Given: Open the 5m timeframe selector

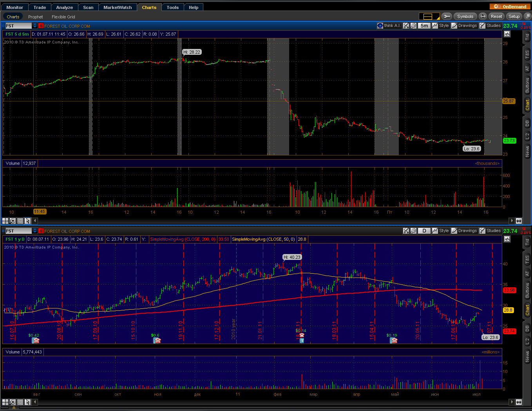Looking at the screenshot, I should tap(424, 25).
